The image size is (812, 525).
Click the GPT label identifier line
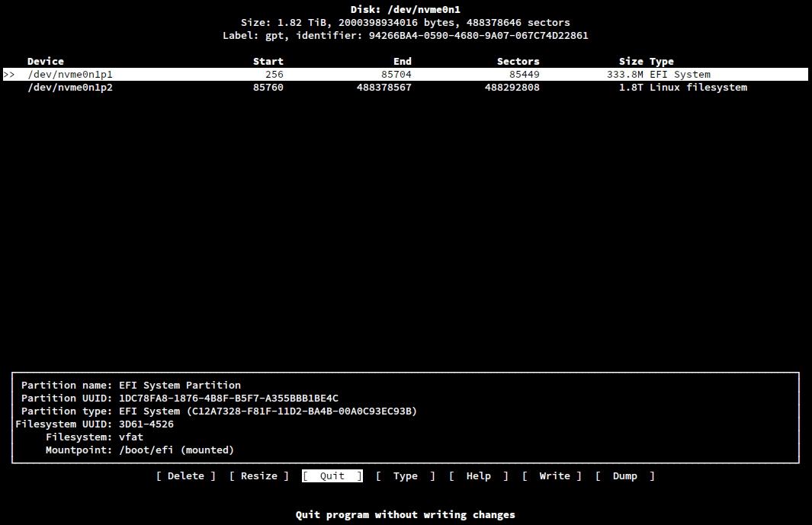pos(406,35)
